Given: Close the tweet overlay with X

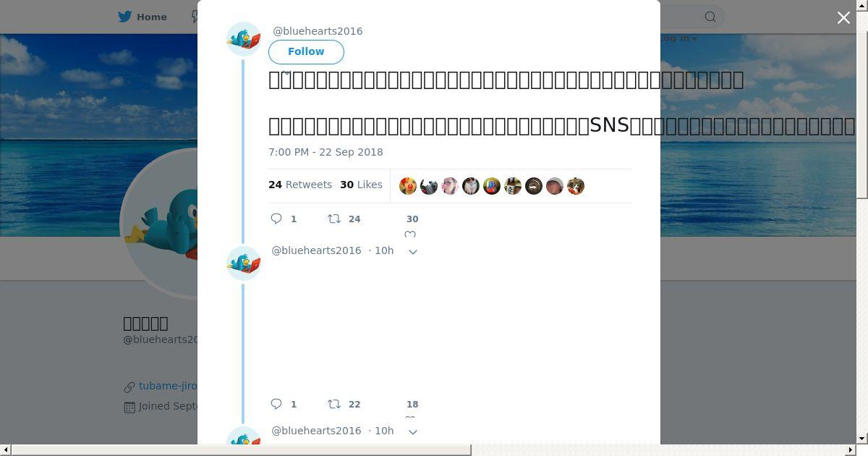Looking at the screenshot, I should 843,18.
